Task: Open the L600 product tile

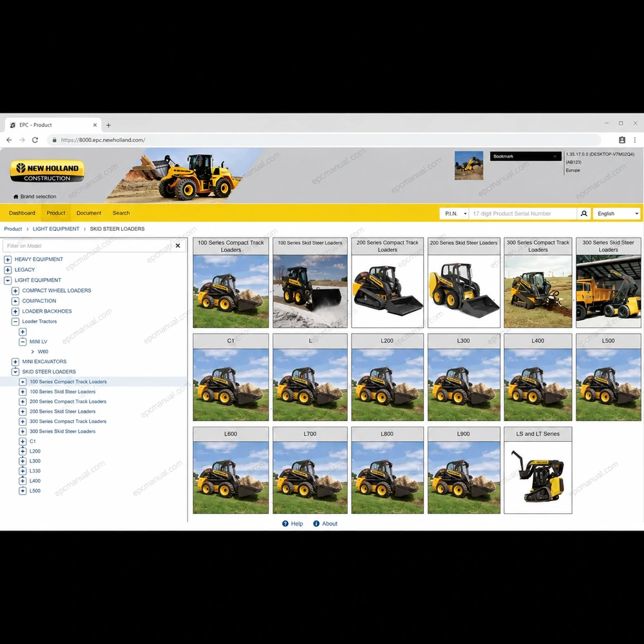Action: tap(231, 470)
